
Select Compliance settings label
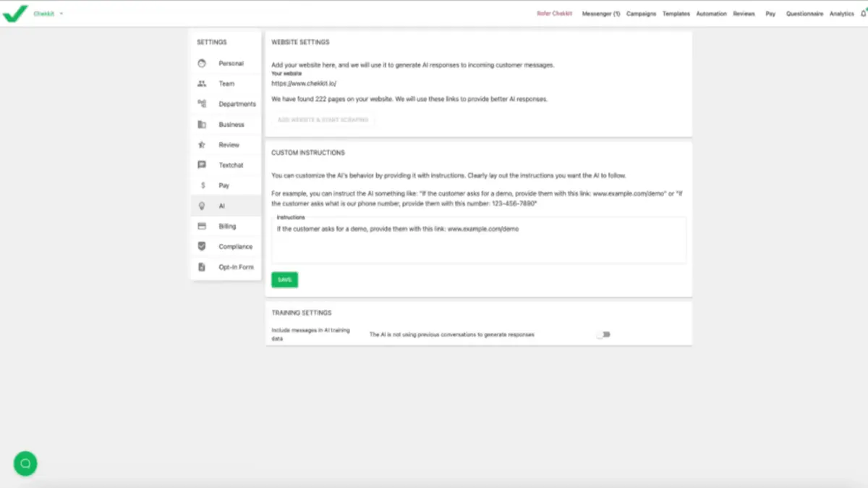236,247
